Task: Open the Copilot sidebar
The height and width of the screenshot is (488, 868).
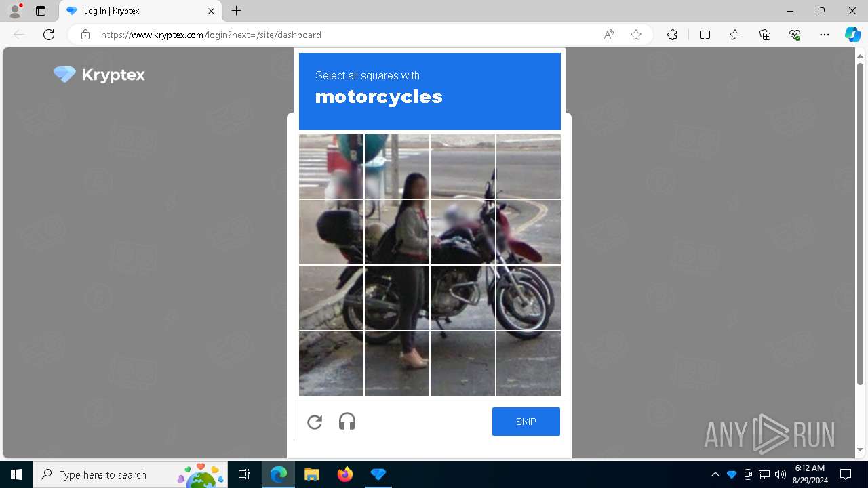Action: 852,35
